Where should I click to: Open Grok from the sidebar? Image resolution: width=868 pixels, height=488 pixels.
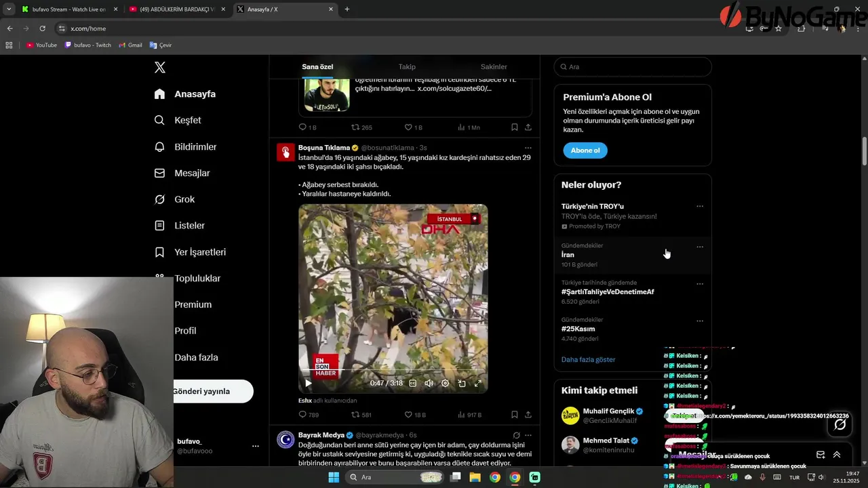click(174, 199)
